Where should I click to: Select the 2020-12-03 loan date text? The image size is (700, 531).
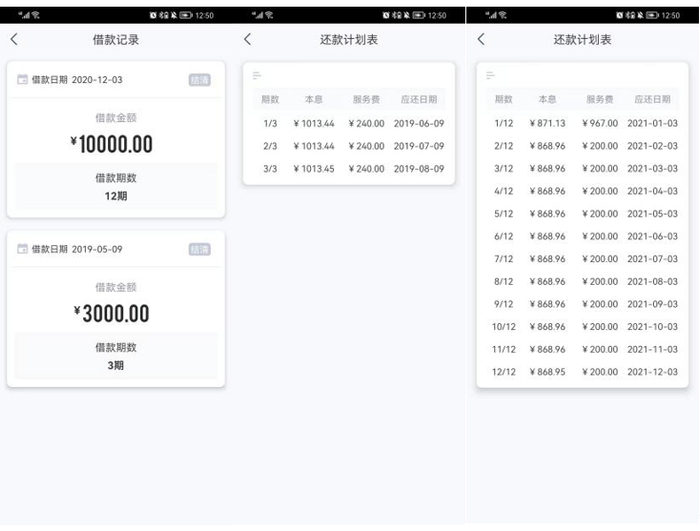coord(97,80)
